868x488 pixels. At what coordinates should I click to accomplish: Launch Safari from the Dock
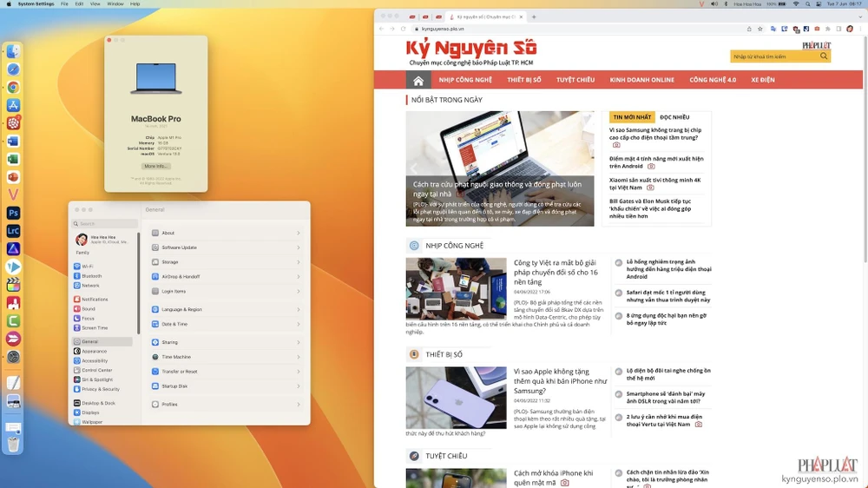coord(13,69)
